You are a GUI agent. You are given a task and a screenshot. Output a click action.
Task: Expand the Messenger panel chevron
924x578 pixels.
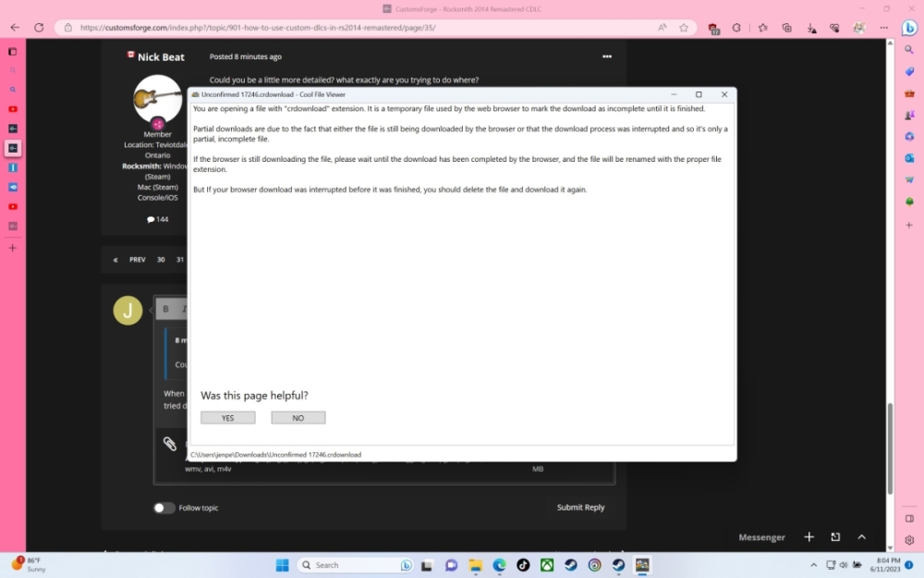click(861, 537)
